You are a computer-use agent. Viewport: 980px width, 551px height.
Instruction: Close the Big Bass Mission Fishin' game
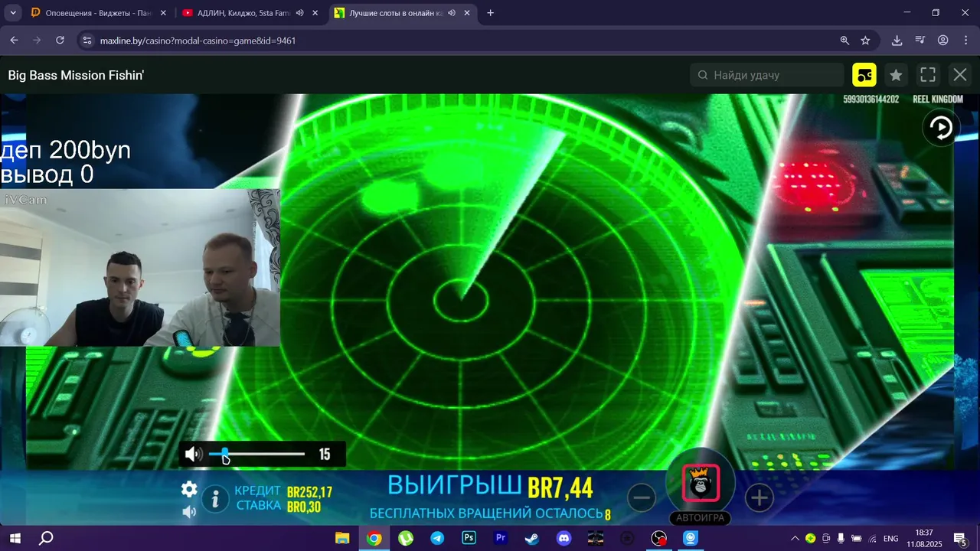(960, 75)
